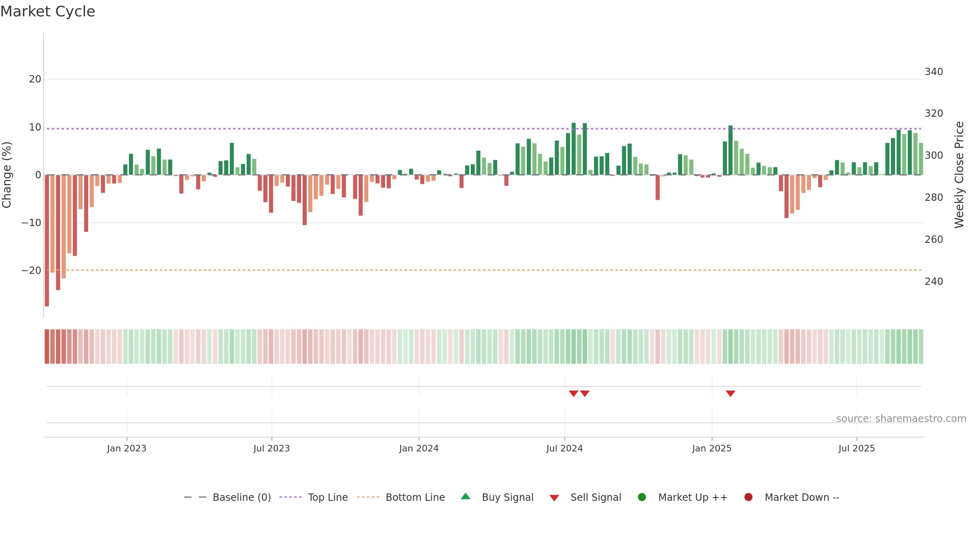Click the Jan 2024 axis label
Image resolution: width=980 pixels, height=551 pixels.
click(419, 449)
